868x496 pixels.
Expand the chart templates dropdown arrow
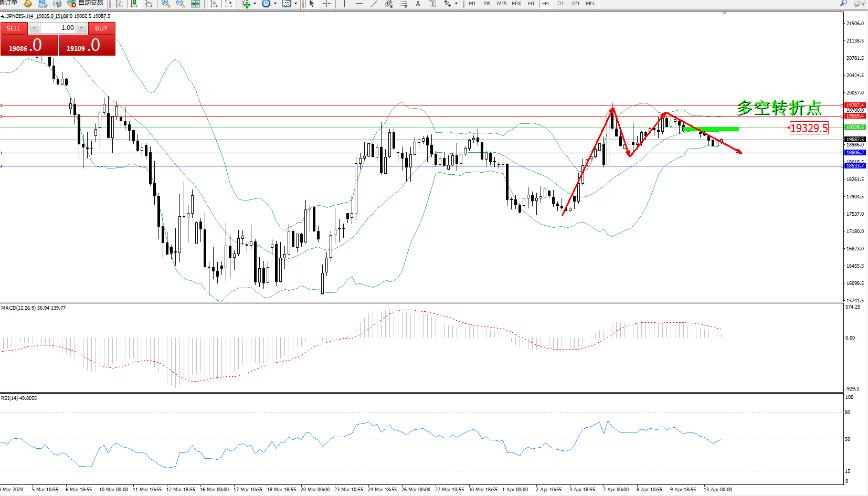point(295,4)
